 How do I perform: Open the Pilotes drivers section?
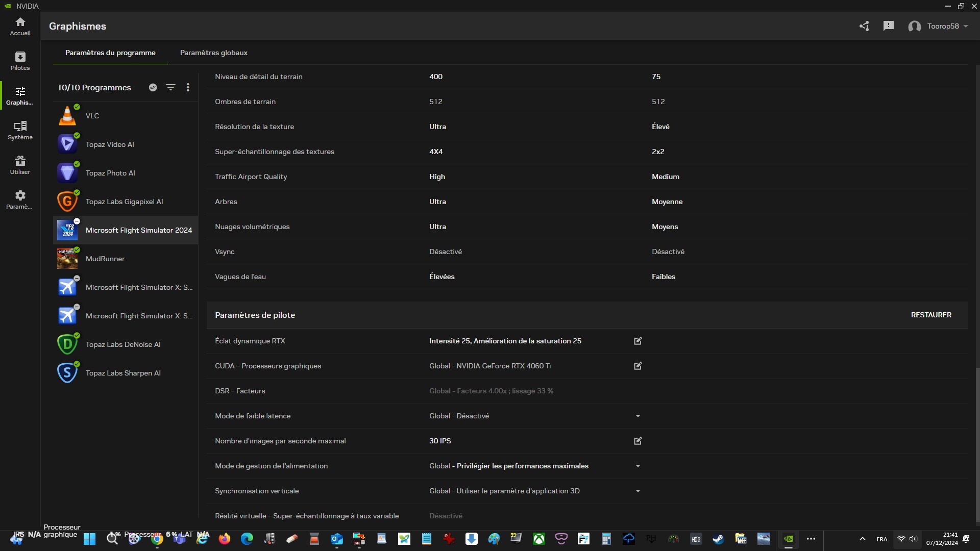click(x=20, y=61)
